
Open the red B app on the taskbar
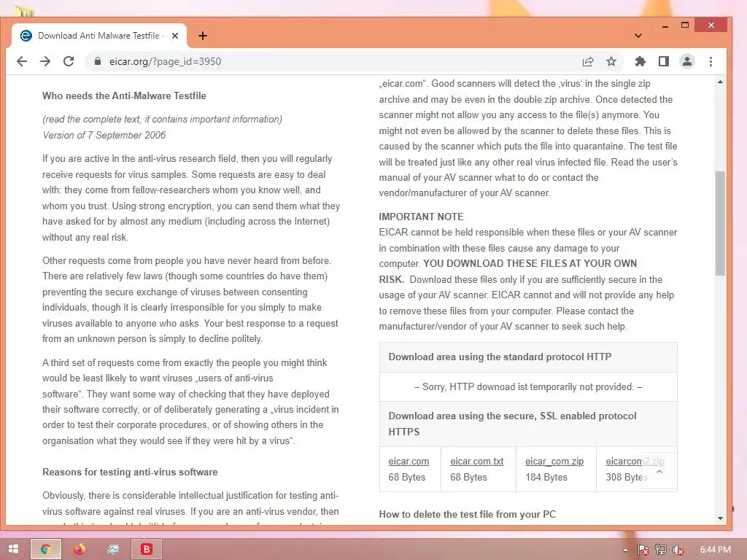tap(147, 549)
